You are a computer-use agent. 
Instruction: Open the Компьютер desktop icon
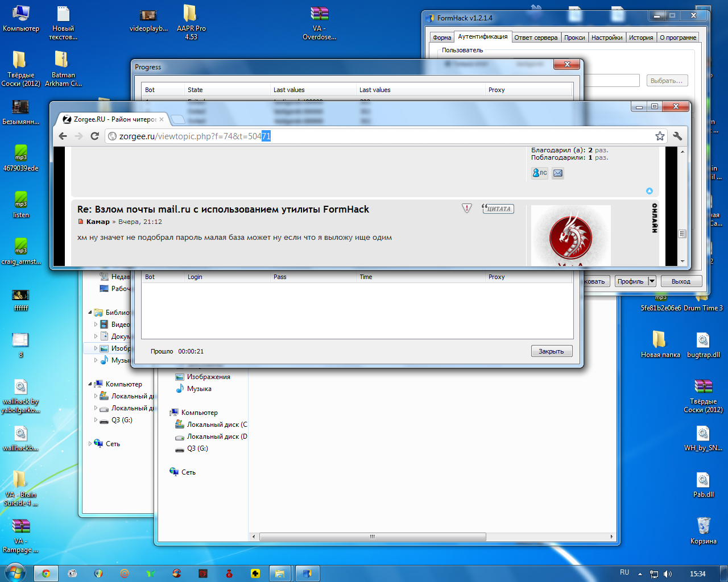click(21, 19)
